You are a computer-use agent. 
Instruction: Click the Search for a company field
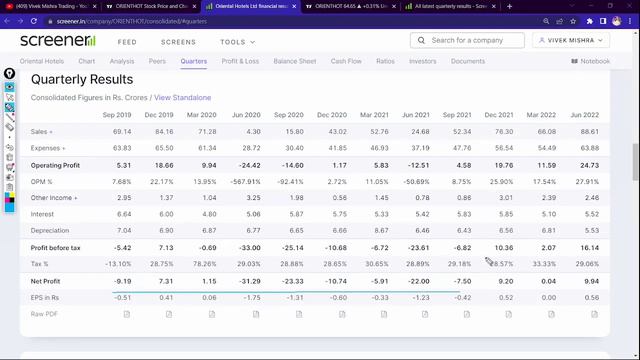point(467,40)
